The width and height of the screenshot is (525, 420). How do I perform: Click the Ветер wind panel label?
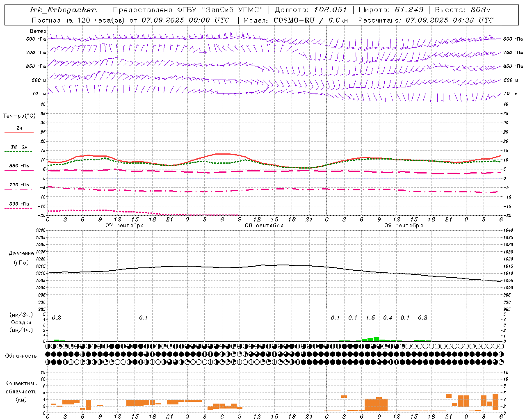(38, 31)
